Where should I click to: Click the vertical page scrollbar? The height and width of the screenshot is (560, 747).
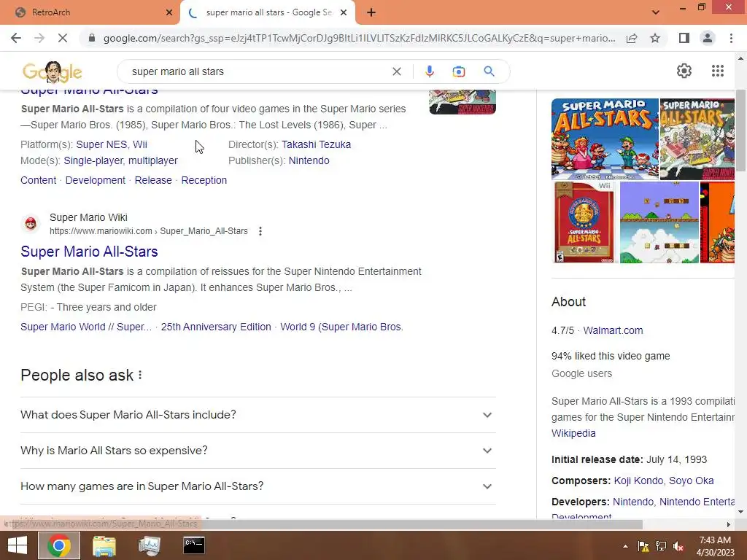(x=740, y=131)
